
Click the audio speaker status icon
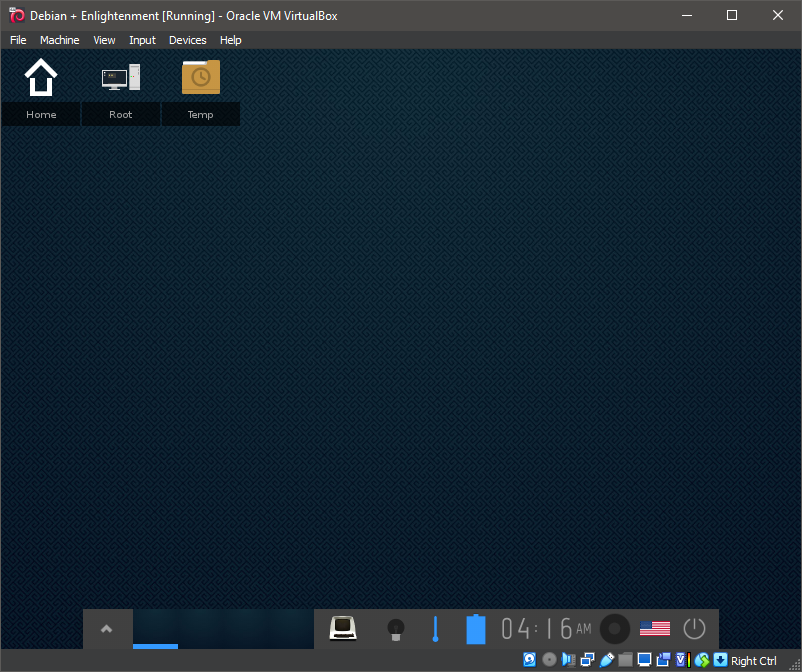[568, 660]
